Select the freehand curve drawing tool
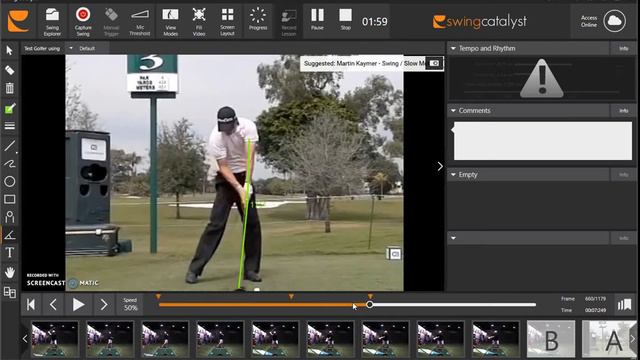 tap(9, 164)
